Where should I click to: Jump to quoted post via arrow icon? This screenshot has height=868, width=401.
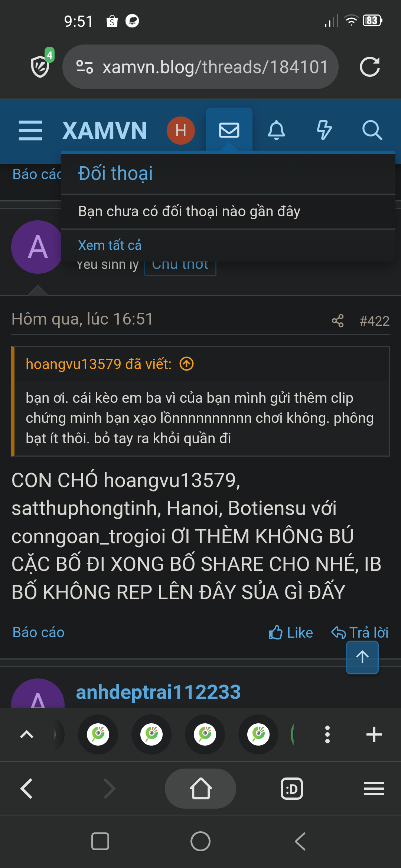pos(187,364)
